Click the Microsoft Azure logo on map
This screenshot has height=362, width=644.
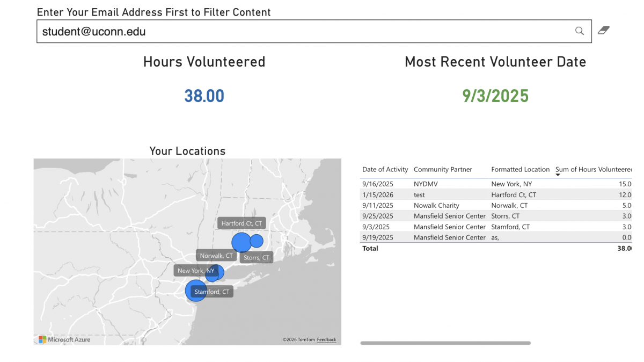[x=64, y=339]
